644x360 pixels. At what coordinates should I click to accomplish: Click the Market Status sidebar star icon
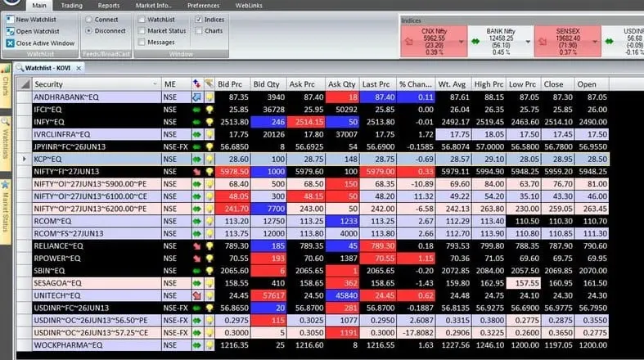[x=6, y=185]
